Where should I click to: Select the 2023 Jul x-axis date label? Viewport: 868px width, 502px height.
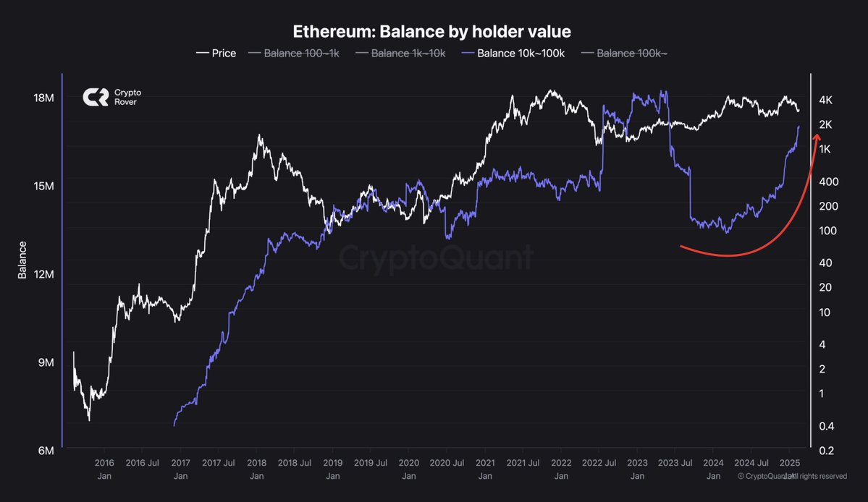point(675,463)
